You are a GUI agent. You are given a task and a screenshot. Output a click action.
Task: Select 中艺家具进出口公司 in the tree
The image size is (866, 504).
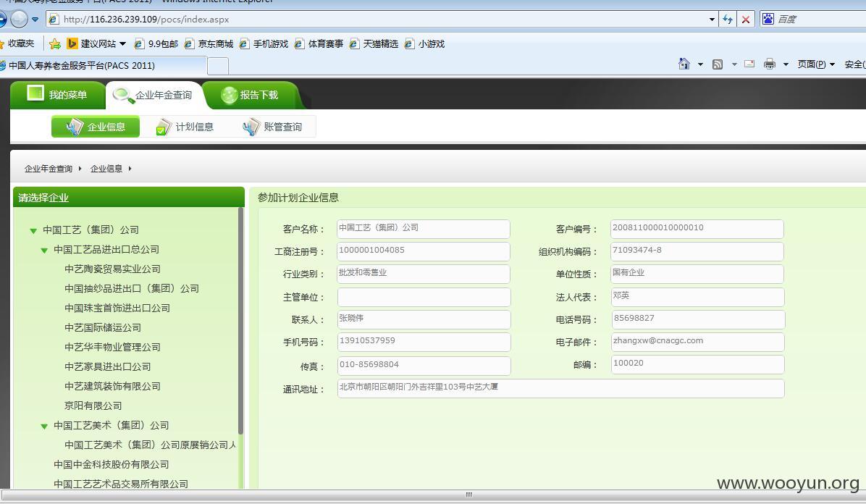pos(108,367)
